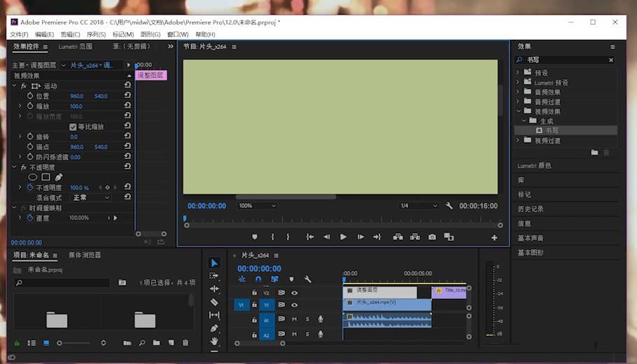
Task: Open the 序列(S) menu
Action: [x=96, y=34]
